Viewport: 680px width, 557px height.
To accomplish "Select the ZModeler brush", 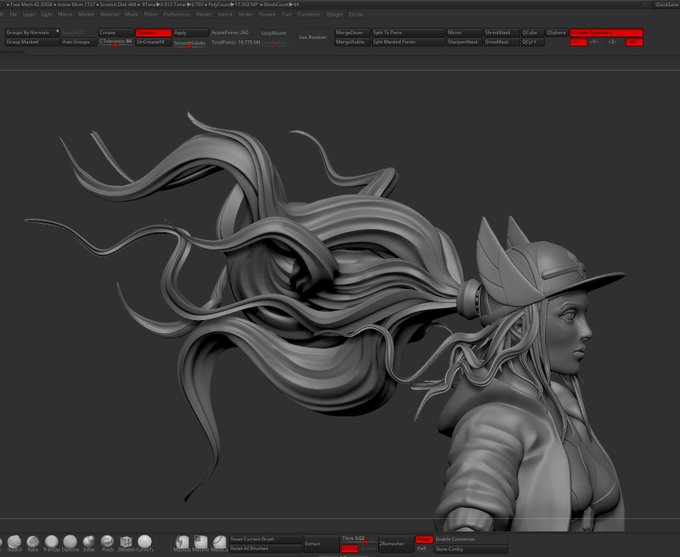I will tap(126, 541).
